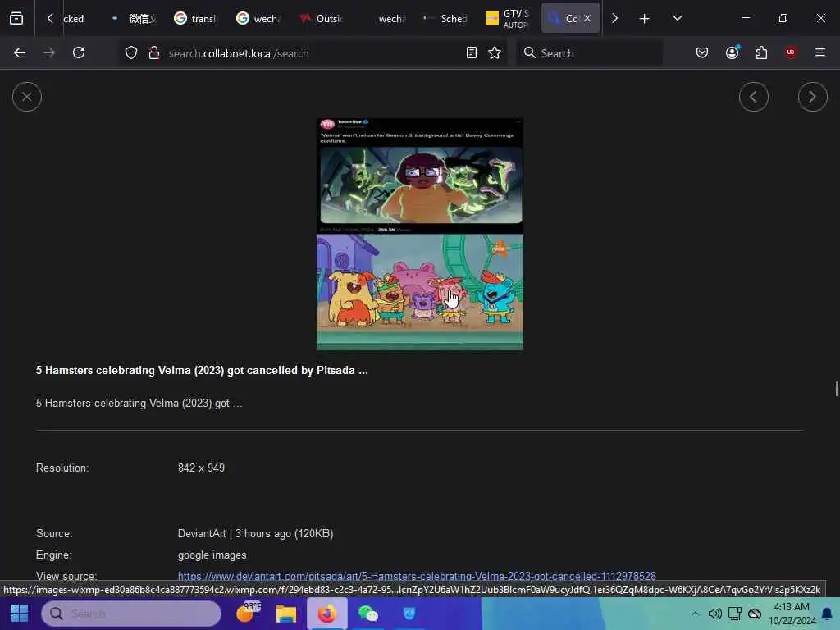Viewport: 840px width, 630px height.
Task: Click source text DeviantArt 3 hours ago
Action: (256, 533)
